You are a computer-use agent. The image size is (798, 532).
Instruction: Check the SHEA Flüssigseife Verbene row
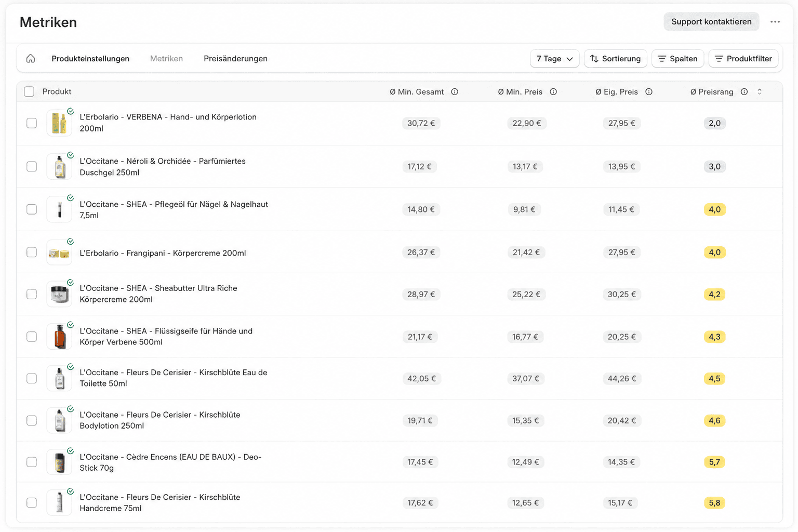coord(32,337)
